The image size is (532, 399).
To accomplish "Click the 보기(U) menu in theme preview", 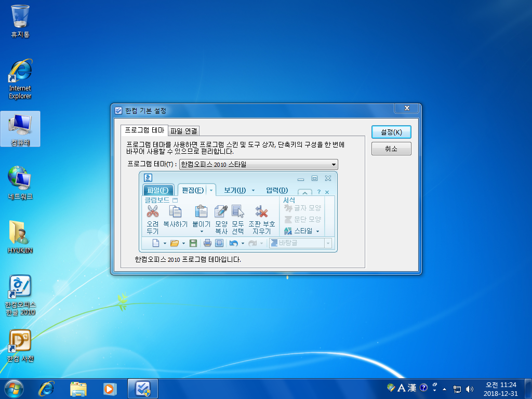I will [x=235, y=190].
